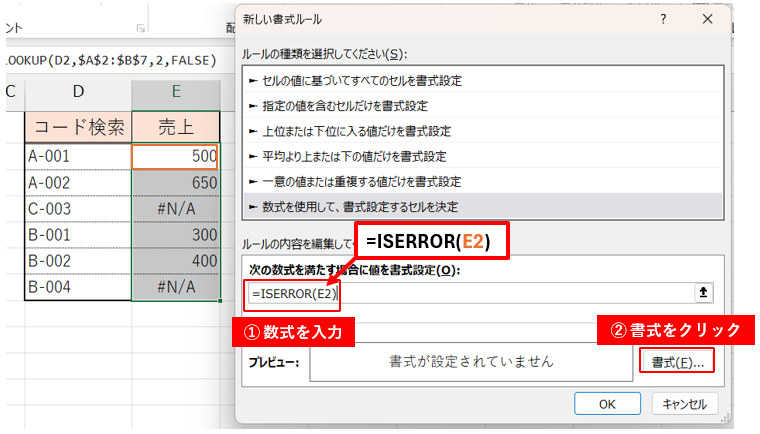
Task: Select cell containing B-002
Action: coord(79,261)
